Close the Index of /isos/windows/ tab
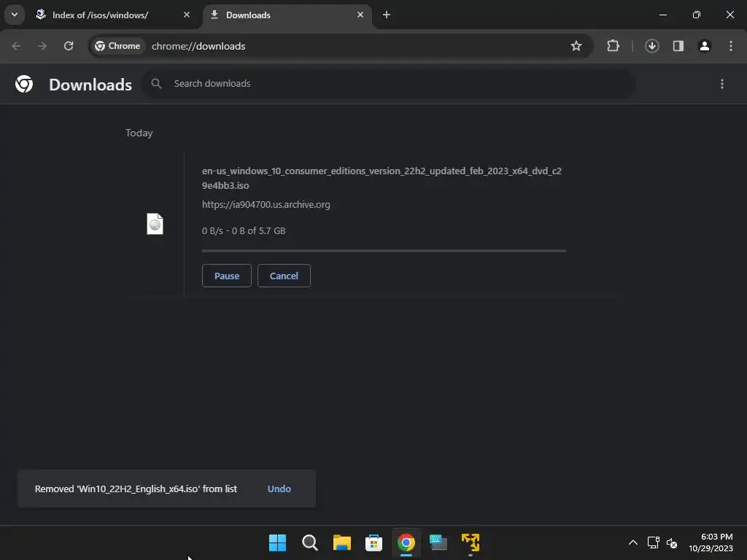 click(186, 15)
